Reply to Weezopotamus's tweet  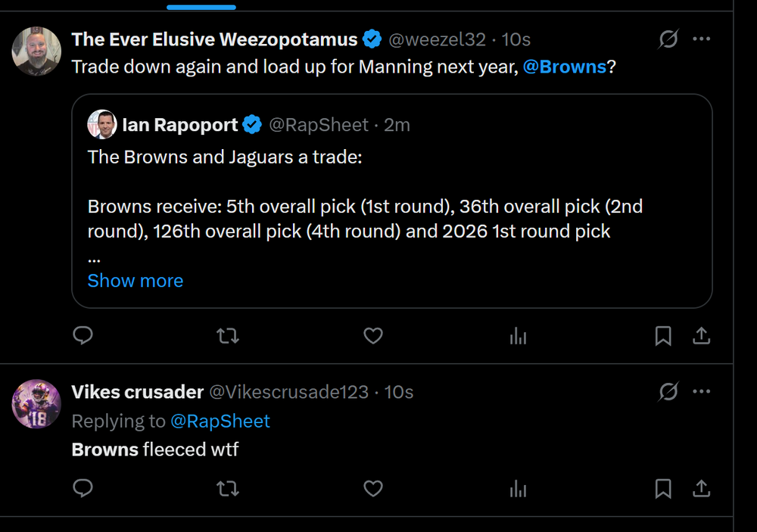(x=83, y=335)
